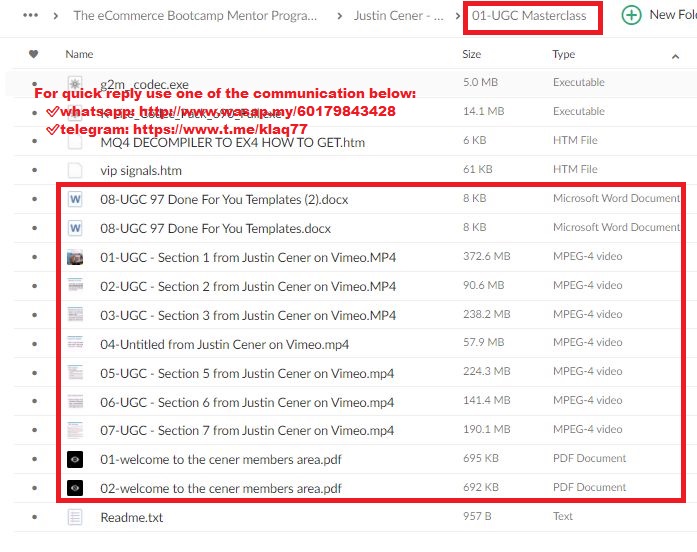Open 02-UGC - Section 2 Vimeo.MP4
Image resolution: width=697 pixels, height=552 pixels.
[x=248, y=286]
